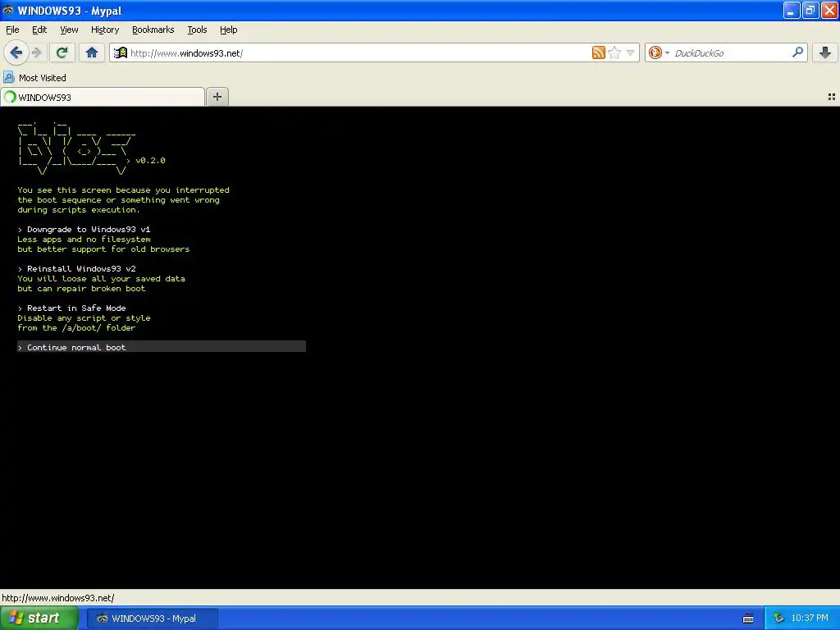The image size is (840, 630).
Task: Go back with the Back arrow button
Action: [x=16, y=52]
